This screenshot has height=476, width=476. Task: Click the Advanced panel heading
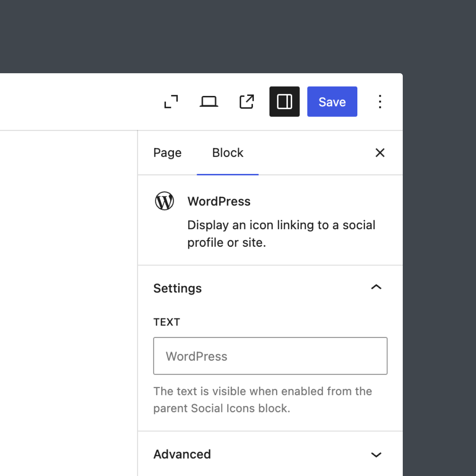point(182,454)
